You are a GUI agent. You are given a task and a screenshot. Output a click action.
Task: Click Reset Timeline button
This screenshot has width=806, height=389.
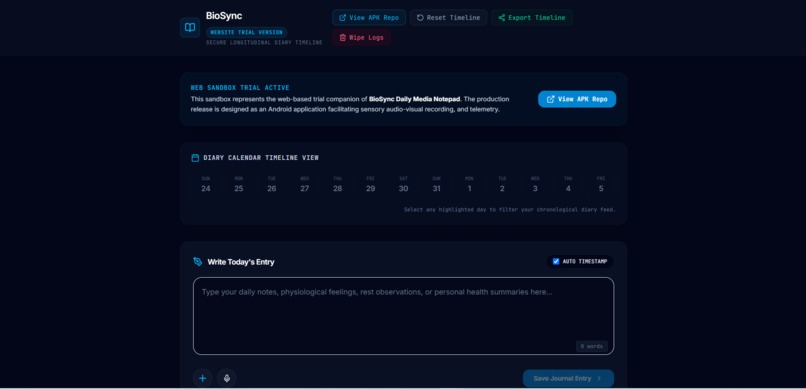(x=448, y=17)
